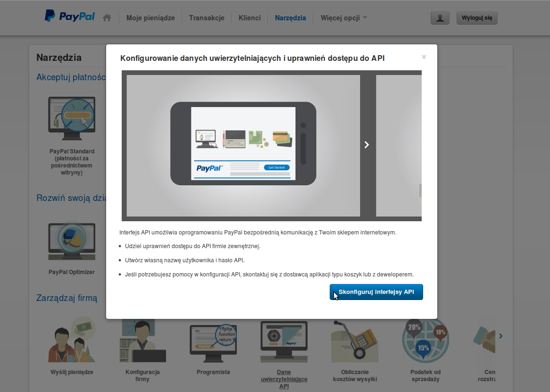Open Moje pieniądze menu
Image resolution: width=550 pixels, height=392 pixels.
pyautogui.click(x=150, y=18)
